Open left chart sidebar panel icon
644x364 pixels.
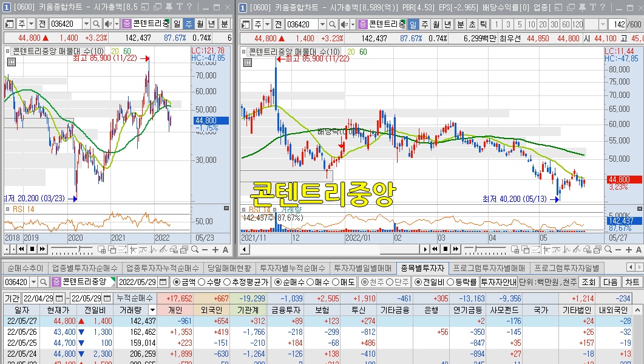tap(10, 24)
